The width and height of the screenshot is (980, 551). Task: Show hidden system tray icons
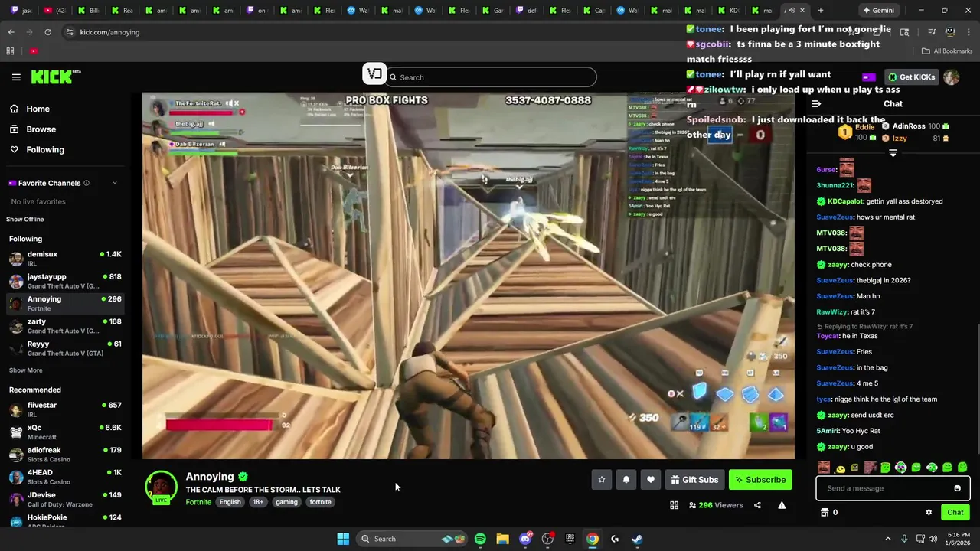(888, 539)
